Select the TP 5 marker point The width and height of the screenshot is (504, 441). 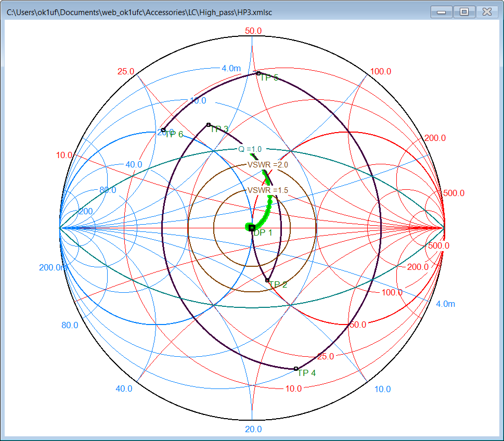point(258,73)
